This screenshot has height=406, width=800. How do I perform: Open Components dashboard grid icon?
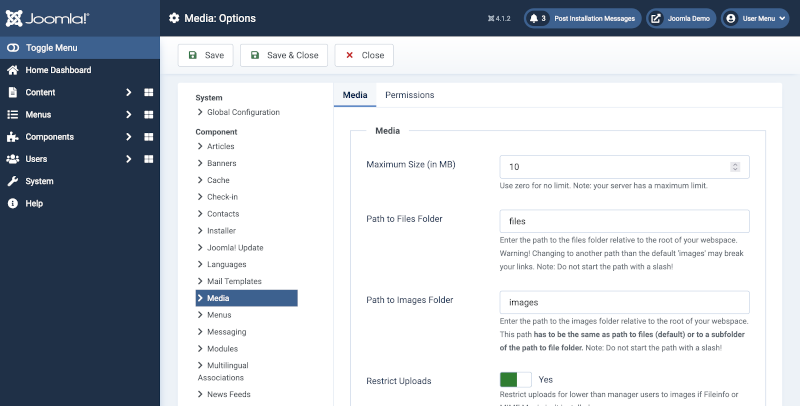pos(148,137)
